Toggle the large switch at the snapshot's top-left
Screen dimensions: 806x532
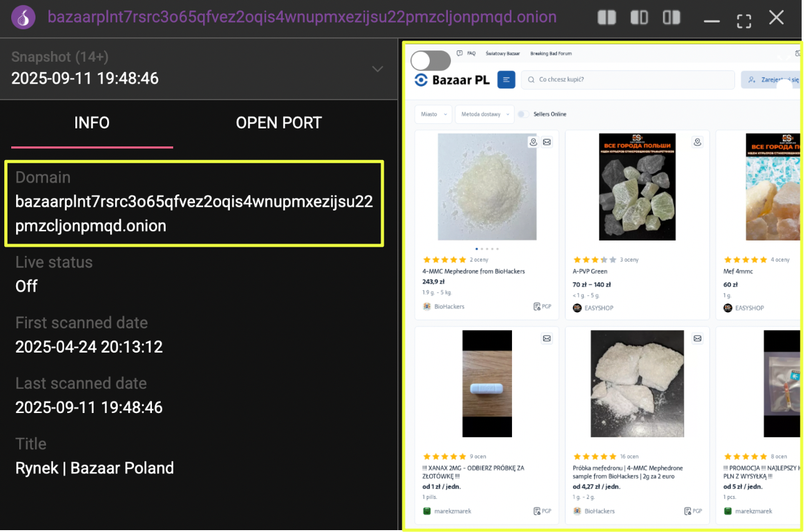(430, 60)
